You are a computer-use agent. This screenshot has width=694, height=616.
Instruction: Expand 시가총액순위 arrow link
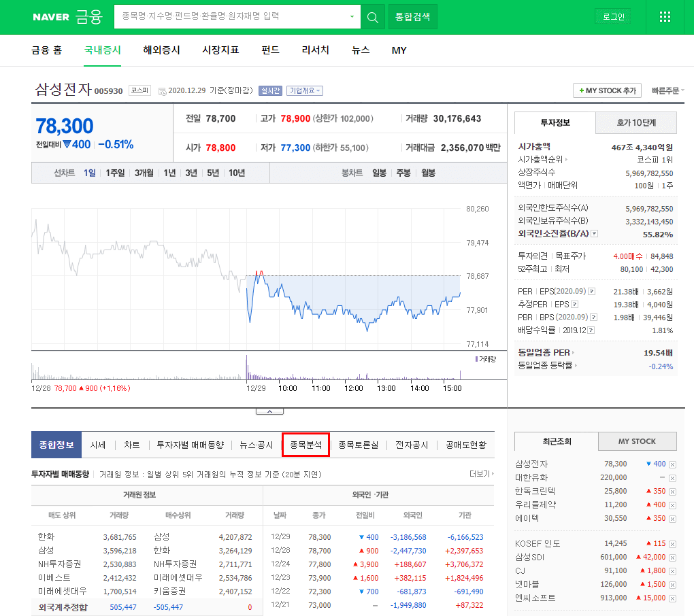(x=543, y=159)
